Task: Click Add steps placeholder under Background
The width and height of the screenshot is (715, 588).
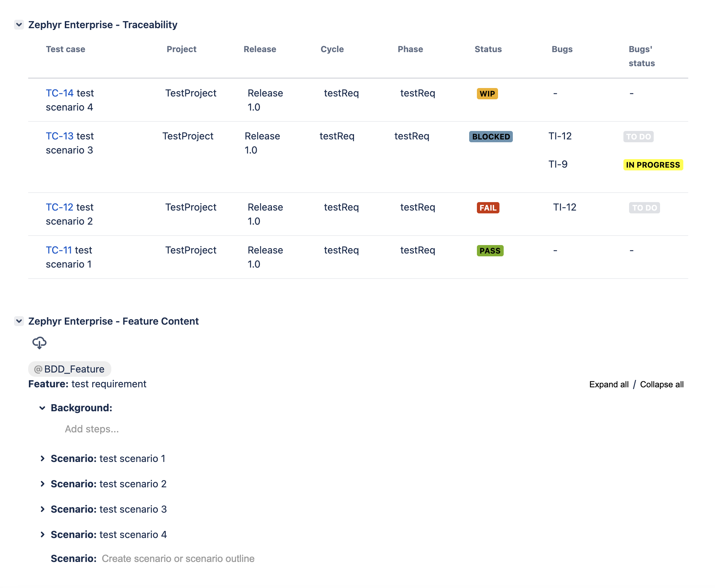Action: click(x=92, y=429)
